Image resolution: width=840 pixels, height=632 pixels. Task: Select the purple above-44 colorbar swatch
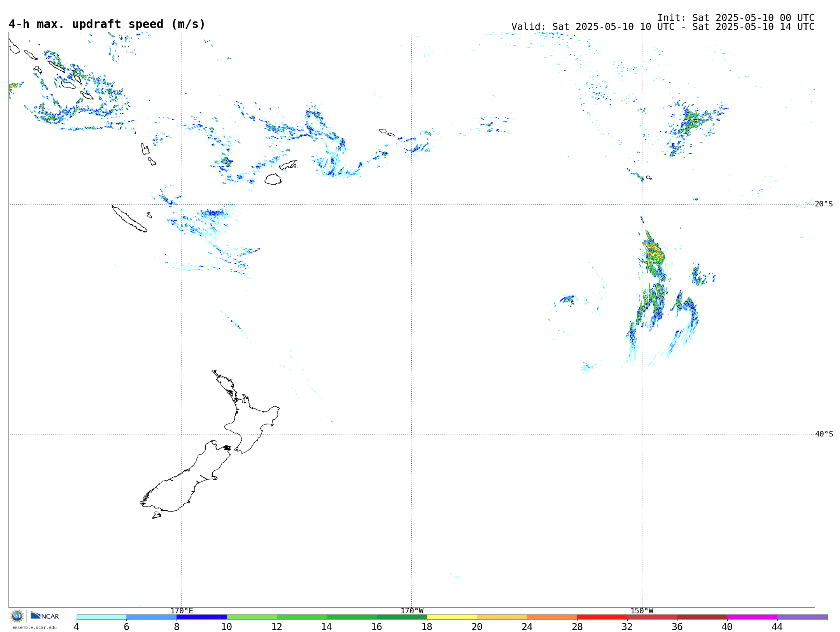click(x=802, y=617)
